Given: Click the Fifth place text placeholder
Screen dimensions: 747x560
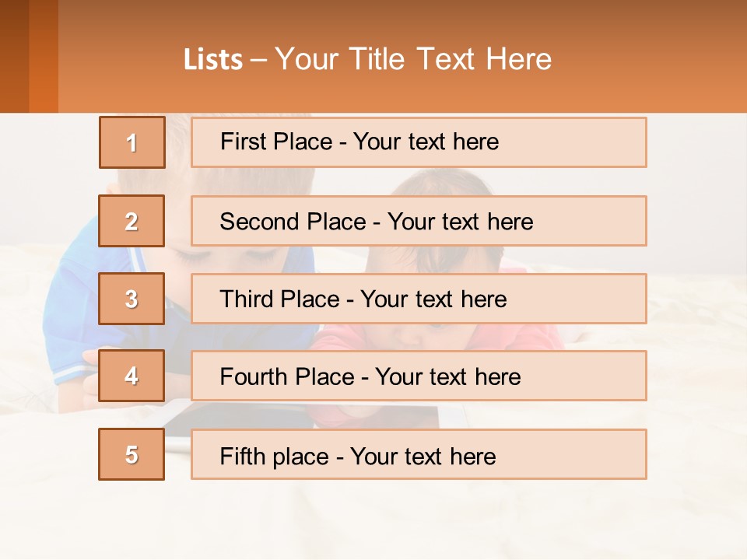Looking at the screenshot, I should [419, 455].
